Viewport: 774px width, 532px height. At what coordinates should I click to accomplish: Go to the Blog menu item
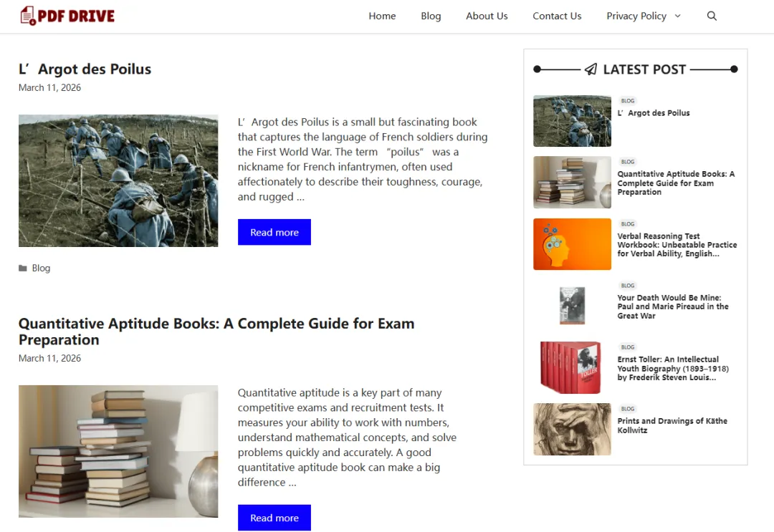(431, 16)
